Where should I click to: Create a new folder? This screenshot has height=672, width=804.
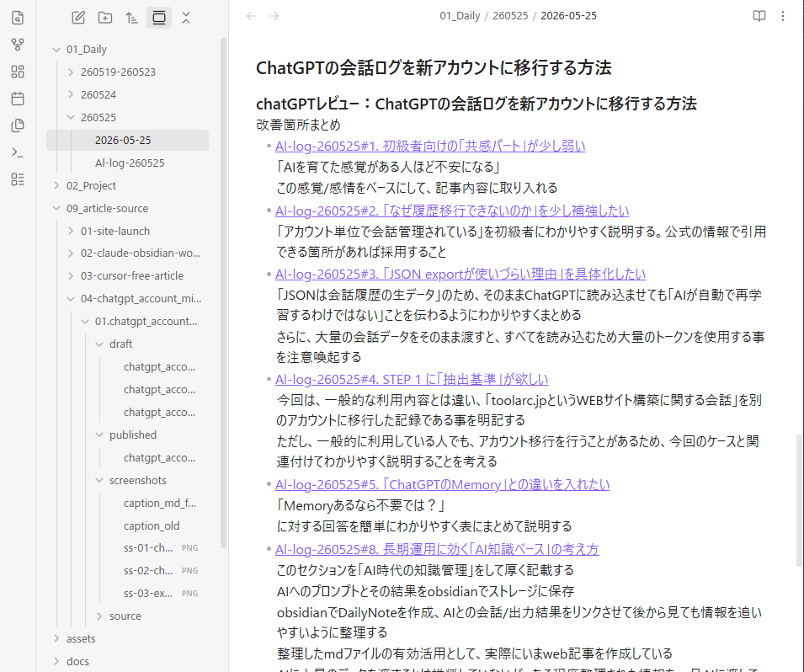(x=105, y=18)
